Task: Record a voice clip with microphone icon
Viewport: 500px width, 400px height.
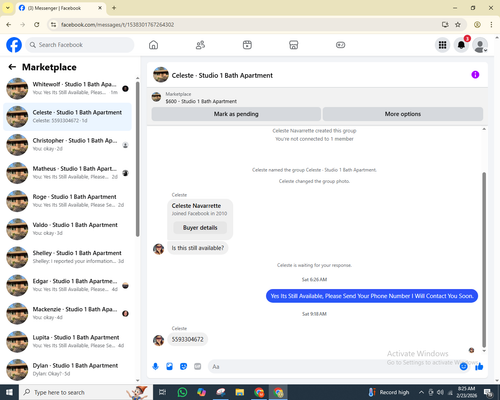Action: click(x=155, y=367)
